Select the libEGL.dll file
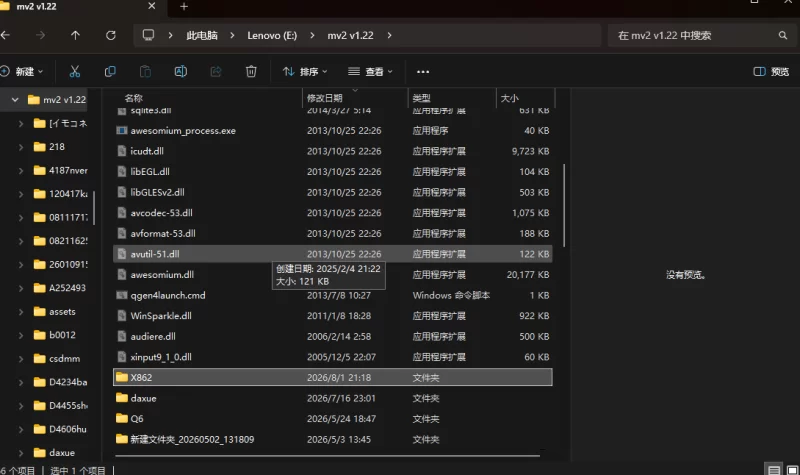 pos(332,171)
